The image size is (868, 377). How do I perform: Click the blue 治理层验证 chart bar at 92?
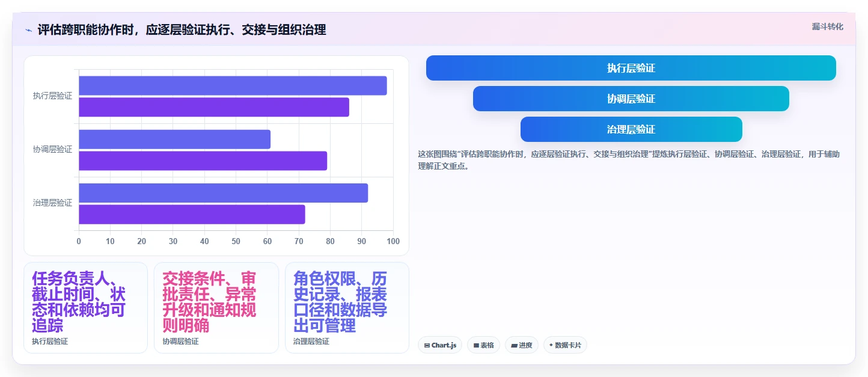[x=223, y=193]
